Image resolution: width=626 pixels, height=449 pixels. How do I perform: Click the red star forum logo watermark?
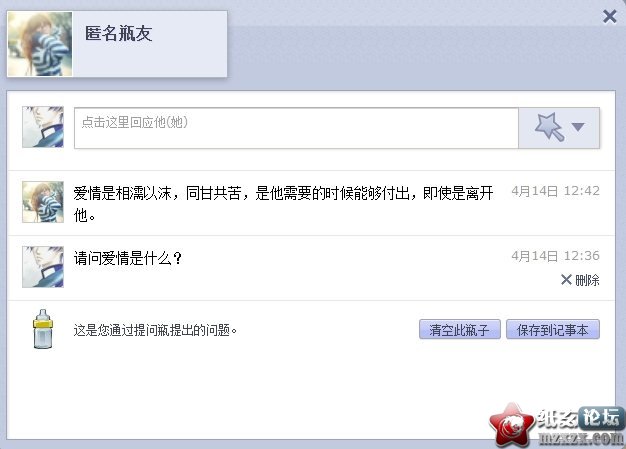(511, 425)
